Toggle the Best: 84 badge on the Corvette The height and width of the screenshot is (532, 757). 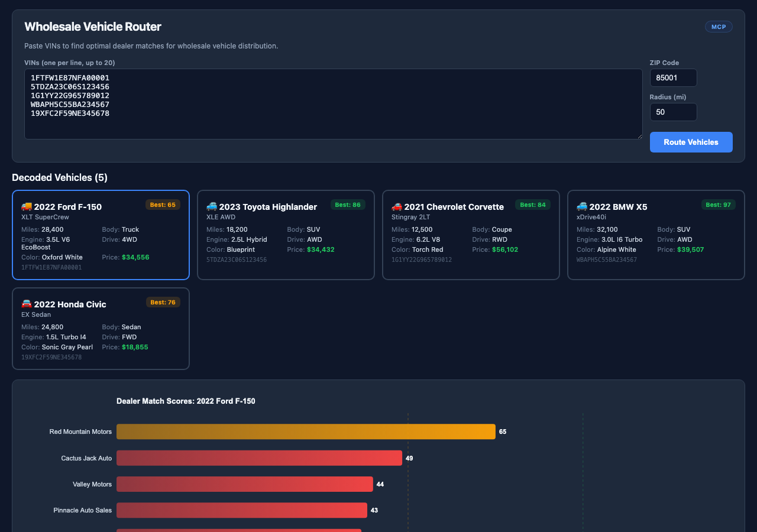pyautogui.click(x=533, y=204)
